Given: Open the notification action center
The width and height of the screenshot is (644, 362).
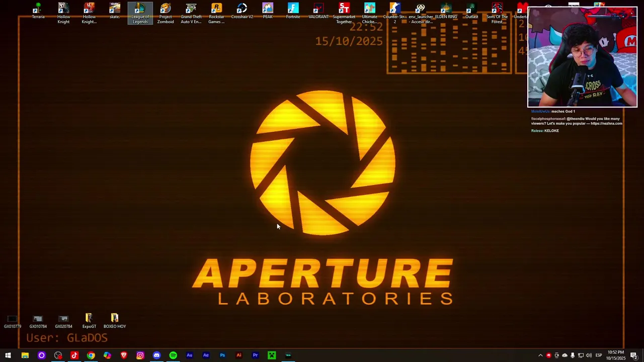Looking at the screenshot, I should coord(634,355).
